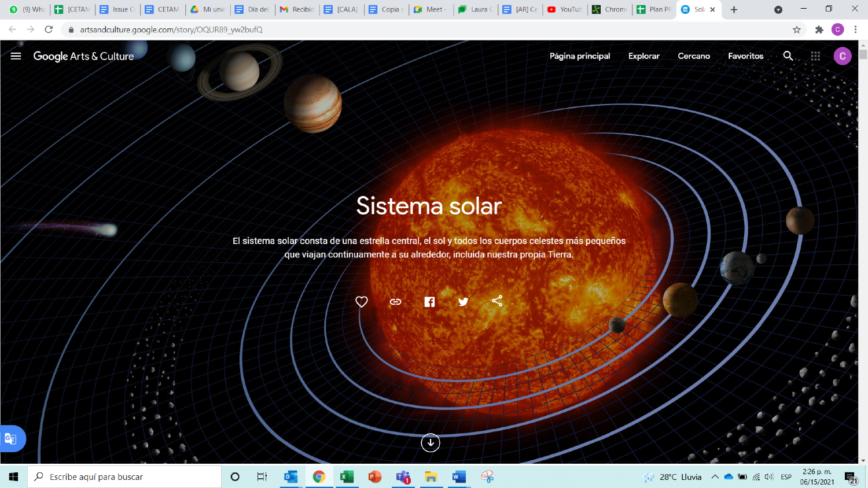Open the 28°C Lluvia weather widget
868x488 pixels.
pos(672,477)
